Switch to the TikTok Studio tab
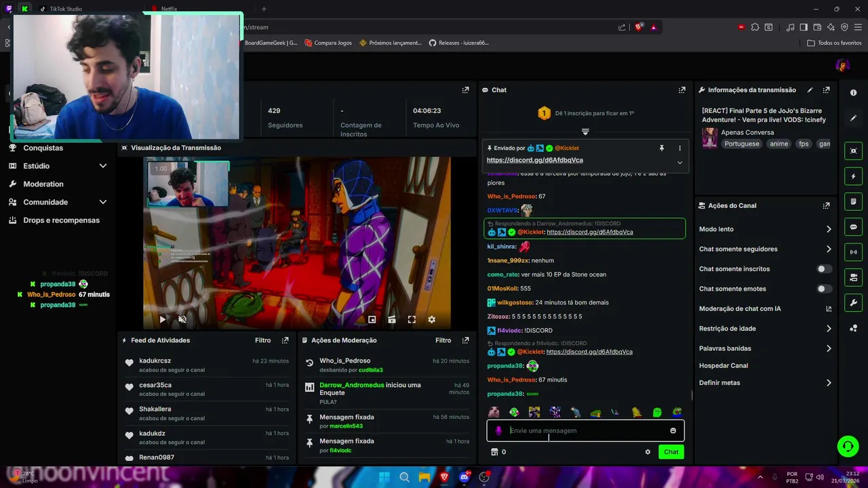 [66, 9]
